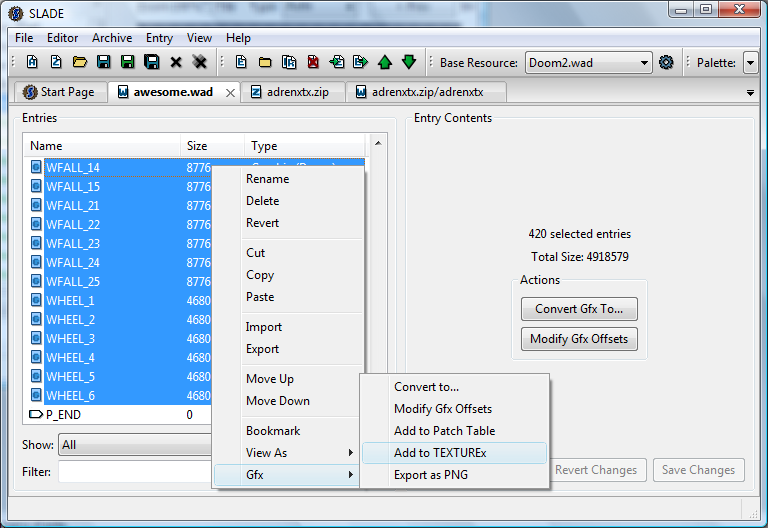Open the tab list dropdown arrow
Image resolution: width=768 pixels, height=528 pixels.
point(750,93)
